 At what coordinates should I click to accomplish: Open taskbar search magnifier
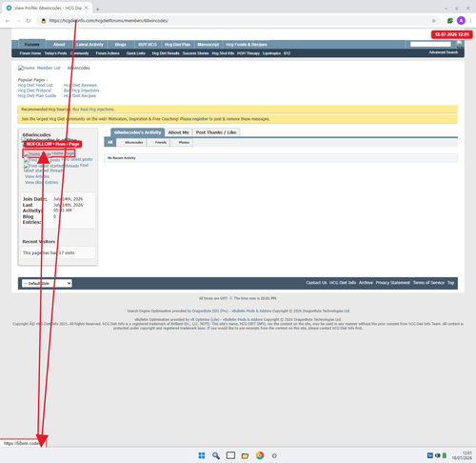[216, 455]
